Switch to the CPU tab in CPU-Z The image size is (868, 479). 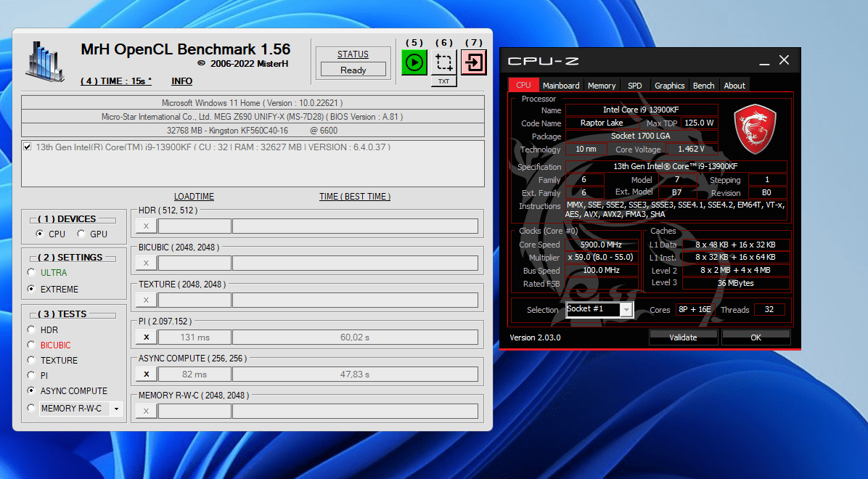pos(523,86)
